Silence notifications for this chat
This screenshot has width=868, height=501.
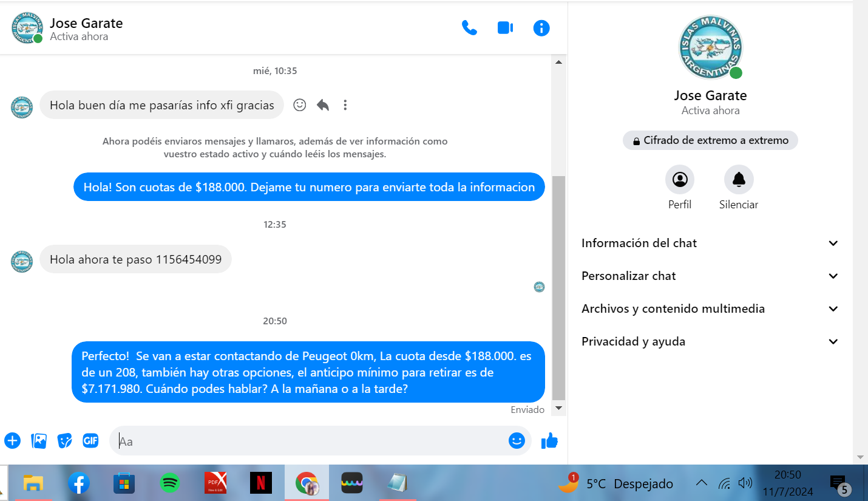[739, 188]
